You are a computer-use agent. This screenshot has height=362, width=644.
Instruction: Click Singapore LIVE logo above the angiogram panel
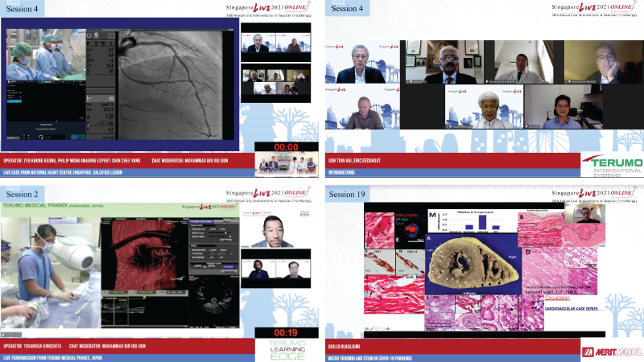pos(269,7)
